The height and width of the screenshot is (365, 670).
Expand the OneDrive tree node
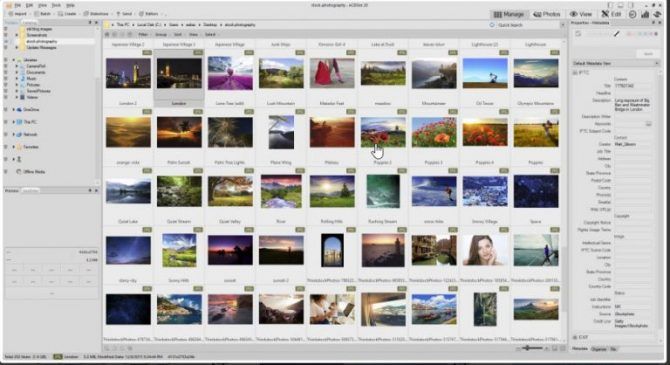coord(14,110)
